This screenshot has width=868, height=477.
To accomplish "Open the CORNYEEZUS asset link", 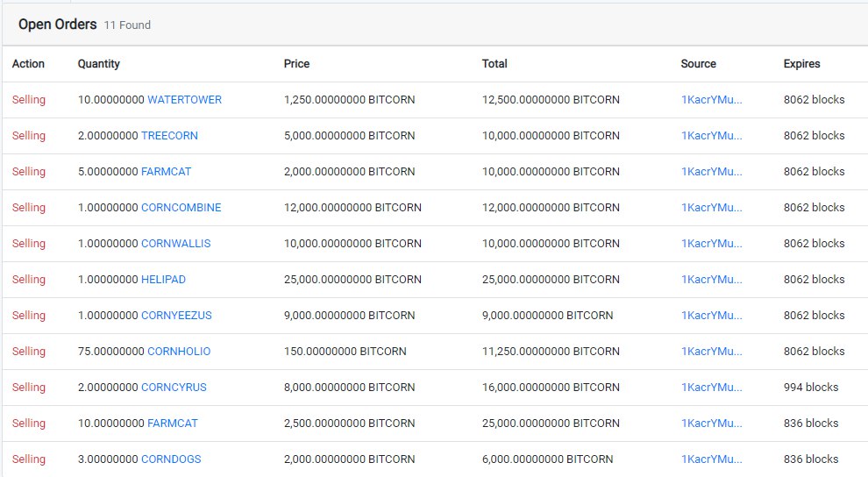I will [176, 316].
